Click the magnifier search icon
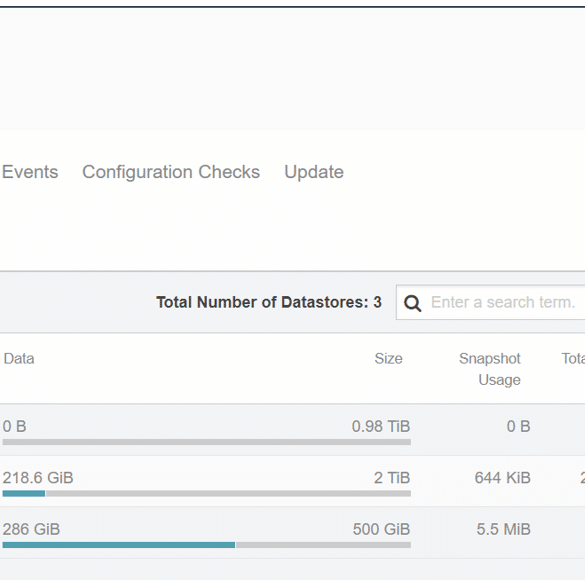This screenshot has width=585, height=583. point(412,303)
